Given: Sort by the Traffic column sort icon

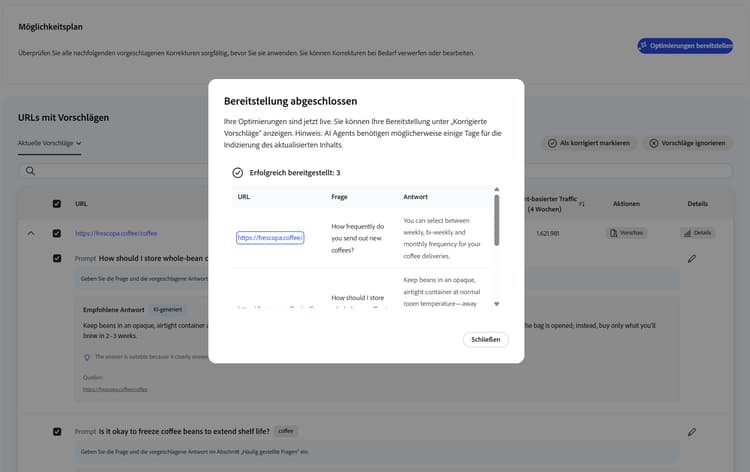Looking at the screenshot, I should [582, 204].
